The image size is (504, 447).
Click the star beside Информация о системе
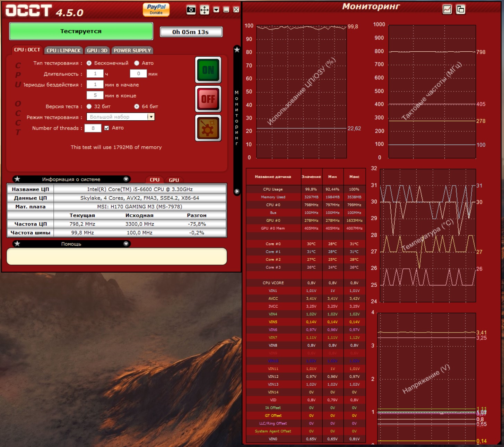pyautogui.click(x=17, y=179)
